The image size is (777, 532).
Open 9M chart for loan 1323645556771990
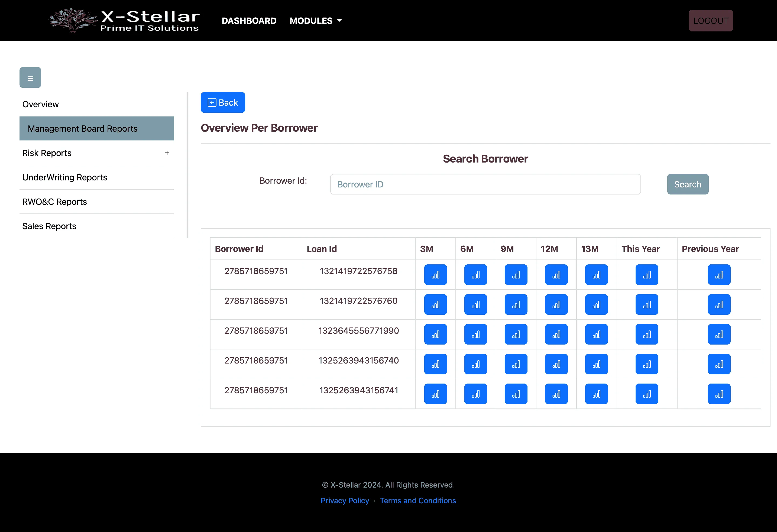[x=516, y=334]
